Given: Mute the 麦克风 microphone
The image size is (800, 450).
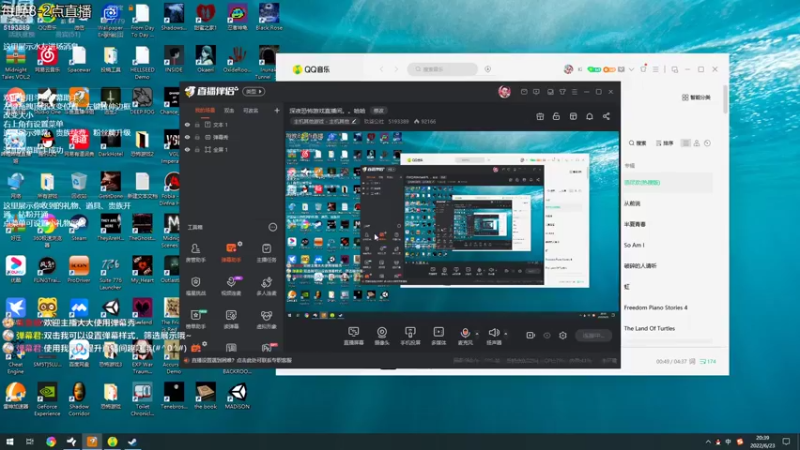Looking at the screenshot, I should 465,336.
